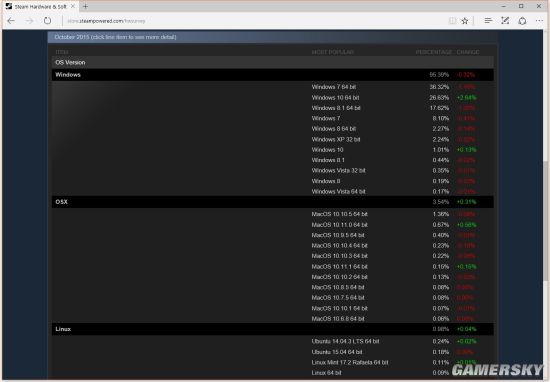Minimize the Edge browser window
Image resolution: width=550 pixels, height=382 pixels.
click(x=503, y=6)
